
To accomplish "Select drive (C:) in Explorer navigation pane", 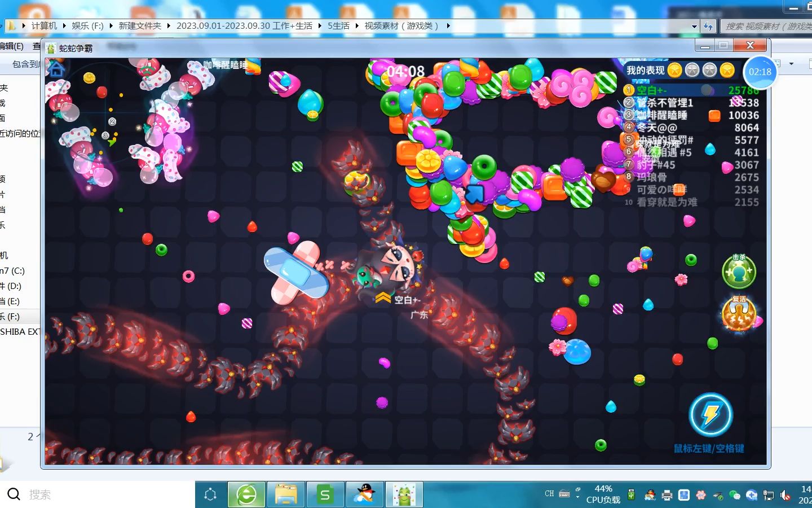I will pos(12,271).
